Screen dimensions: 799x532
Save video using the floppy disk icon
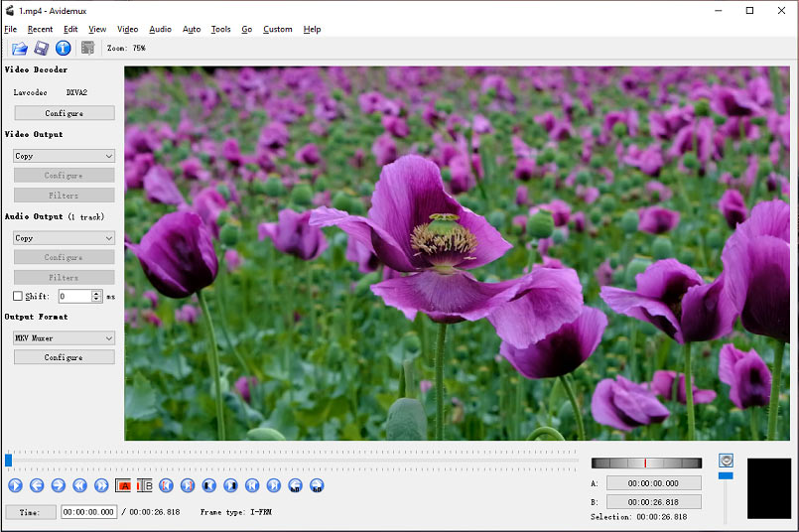coord(42,49)
